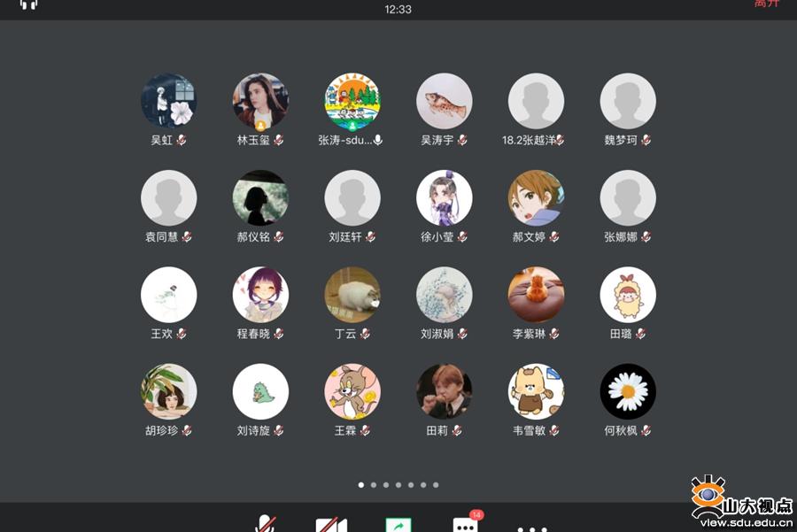This screenshot has height=532, width=797.
Task: Click the muted mic icon next to 田璐
Action: [640, 334]
